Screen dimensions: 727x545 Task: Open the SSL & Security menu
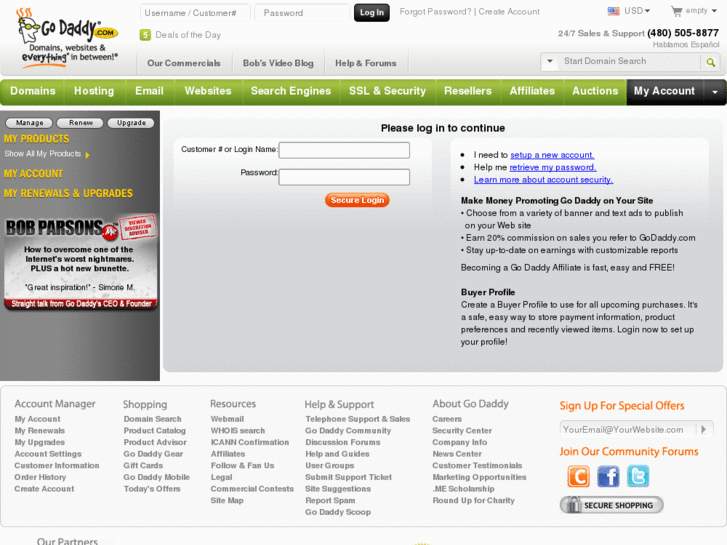[x=388, y=91]
